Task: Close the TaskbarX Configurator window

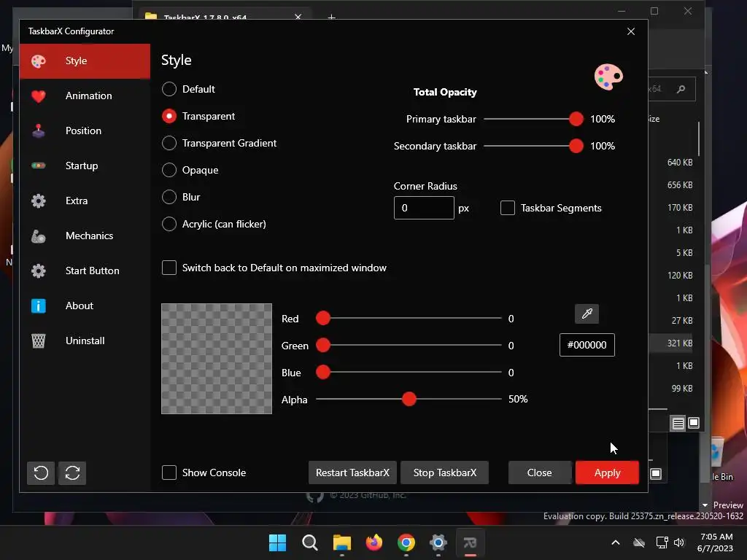Action: click(x=631, y=31)
